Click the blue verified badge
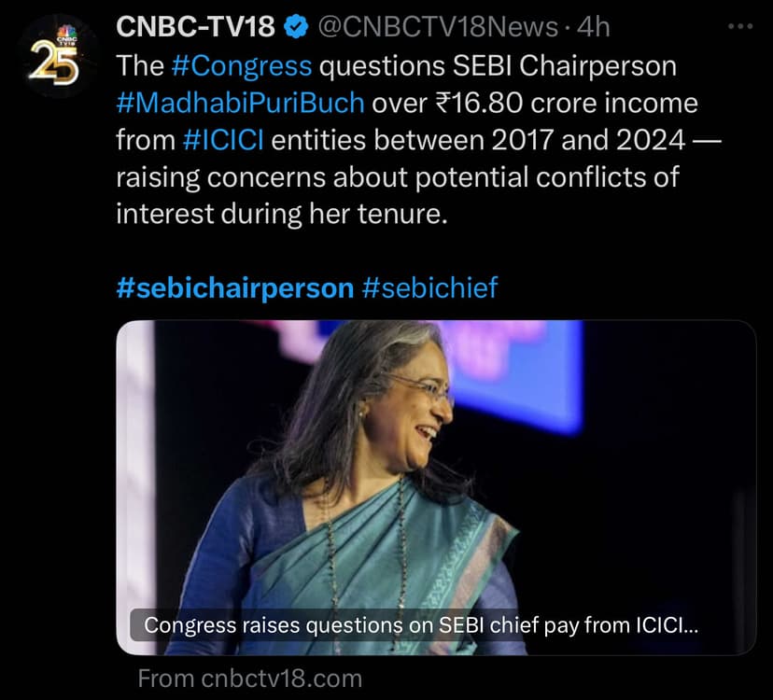This screenshot has height=700, width=773. [296, 27]
